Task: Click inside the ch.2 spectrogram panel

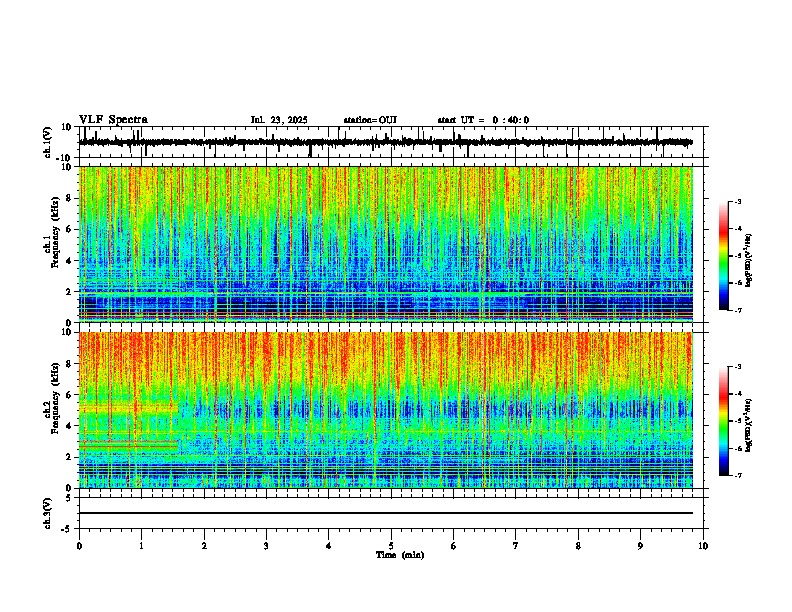Action: pos(386,410)
